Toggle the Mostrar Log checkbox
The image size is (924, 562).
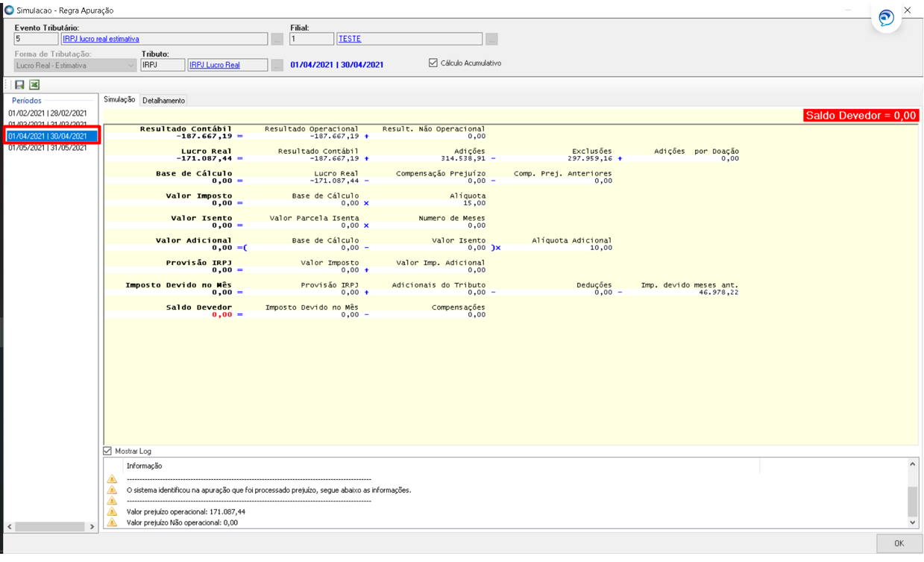pyautogui.click(x=107, y=451)
